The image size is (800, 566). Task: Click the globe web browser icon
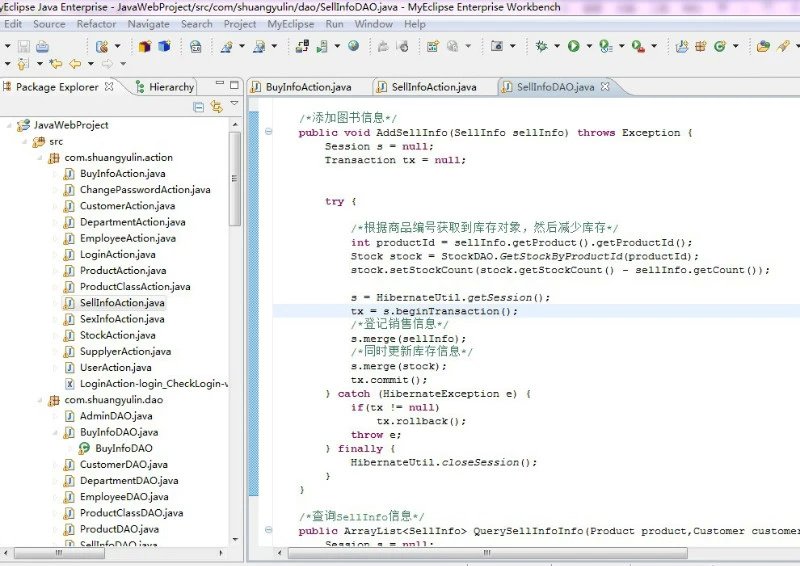coord(354,46)
